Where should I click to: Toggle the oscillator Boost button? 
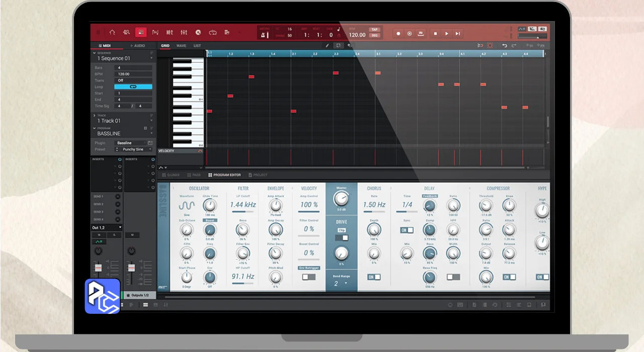[210, 220]
